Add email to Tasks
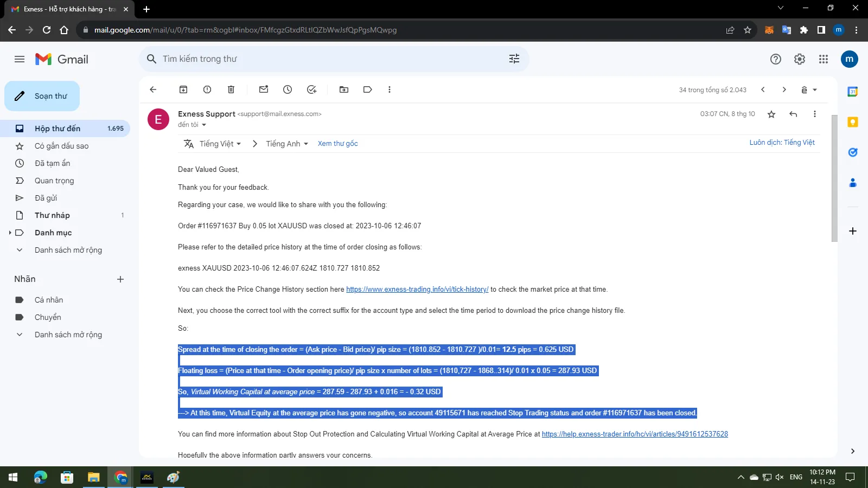The width and height of the screenshot is (868, 488). tap(311, 89)
